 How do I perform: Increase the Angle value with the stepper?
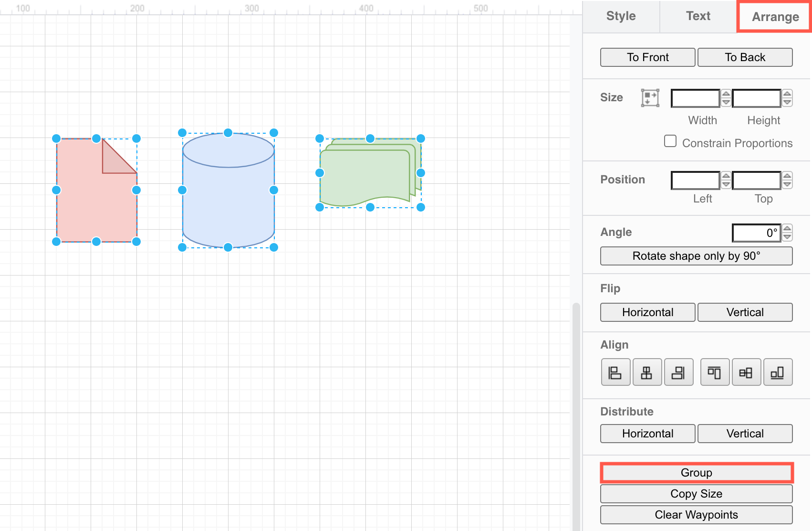tap(788, 230)
